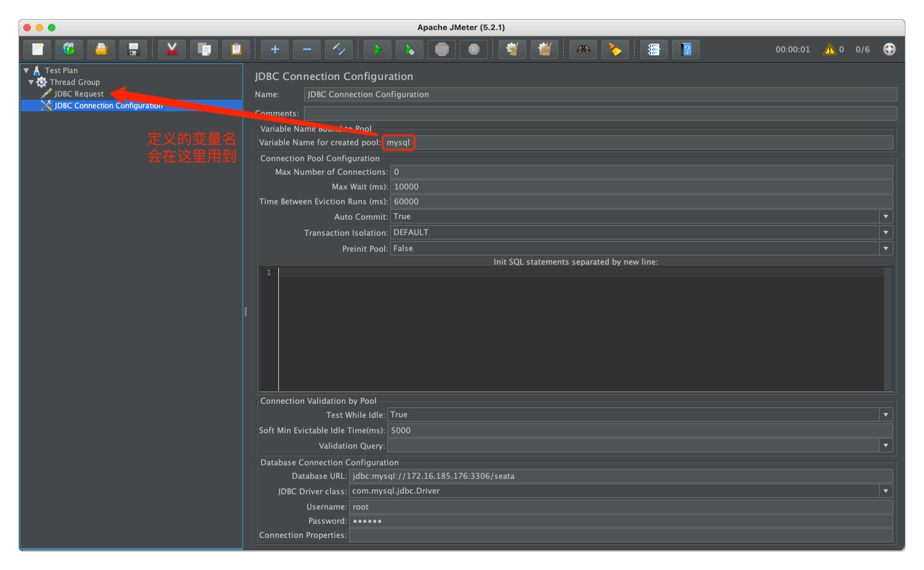Click the remote engines globe icon
This screenshot has height=570, width=924.
(x=889, y=49)
